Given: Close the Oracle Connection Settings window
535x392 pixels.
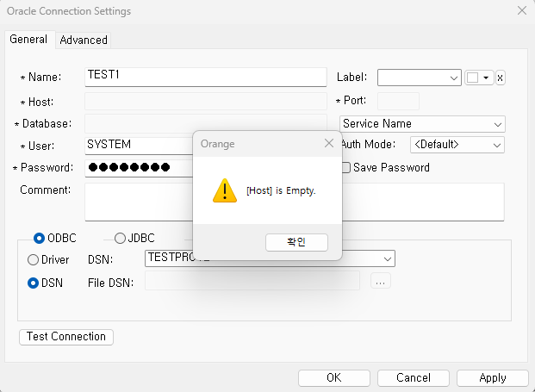Looking at the screenshot, I should coord(521,11).
